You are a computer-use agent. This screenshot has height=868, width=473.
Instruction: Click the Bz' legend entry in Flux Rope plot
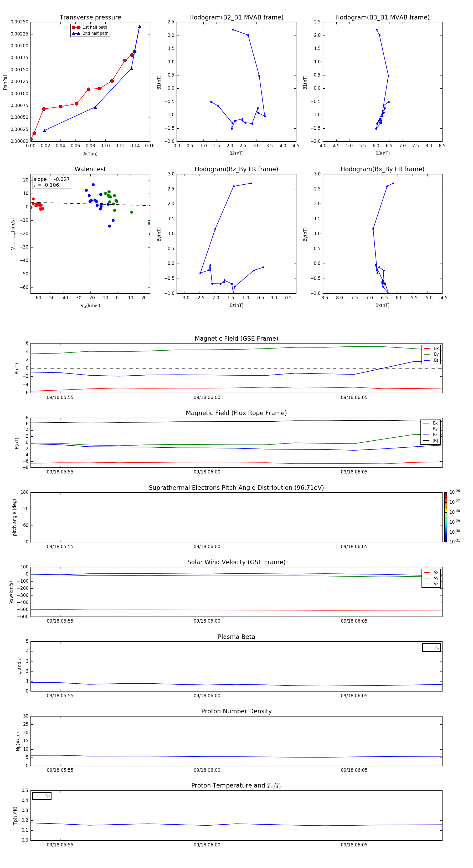tap(431, 435)
